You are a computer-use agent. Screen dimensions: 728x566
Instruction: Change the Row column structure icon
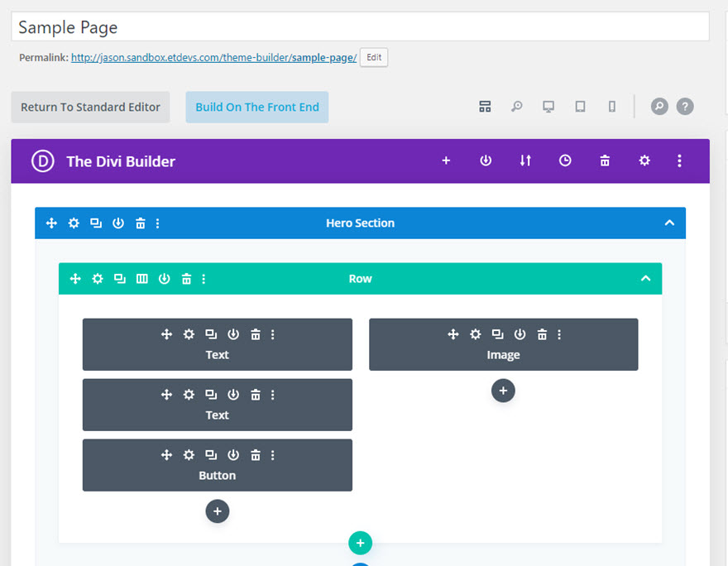tap(141, 279)
